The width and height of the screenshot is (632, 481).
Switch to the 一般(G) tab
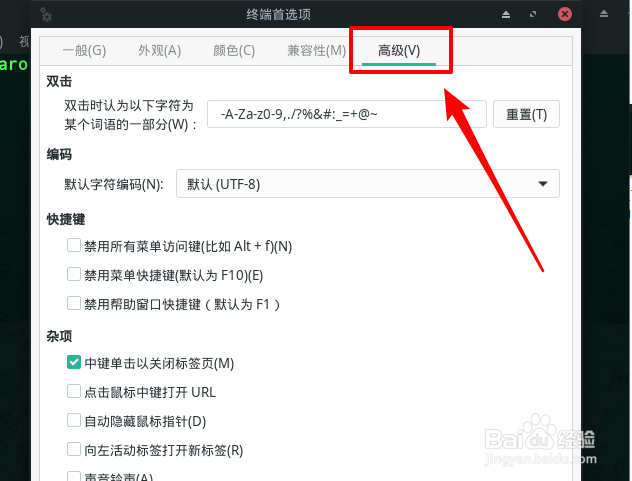tap(84, 51)
